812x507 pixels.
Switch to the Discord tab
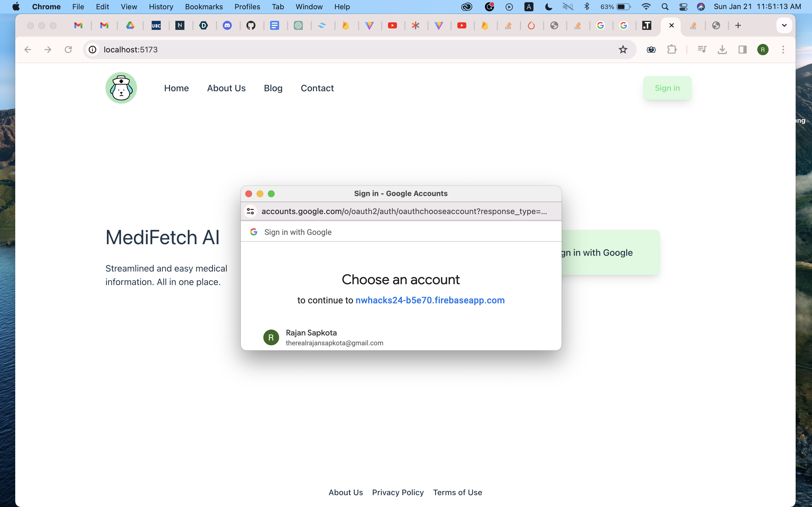[227, 25]
